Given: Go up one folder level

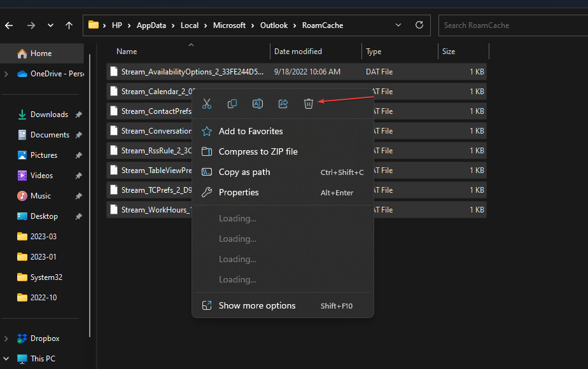Looking at the screenshot, I should pos(69,25).
